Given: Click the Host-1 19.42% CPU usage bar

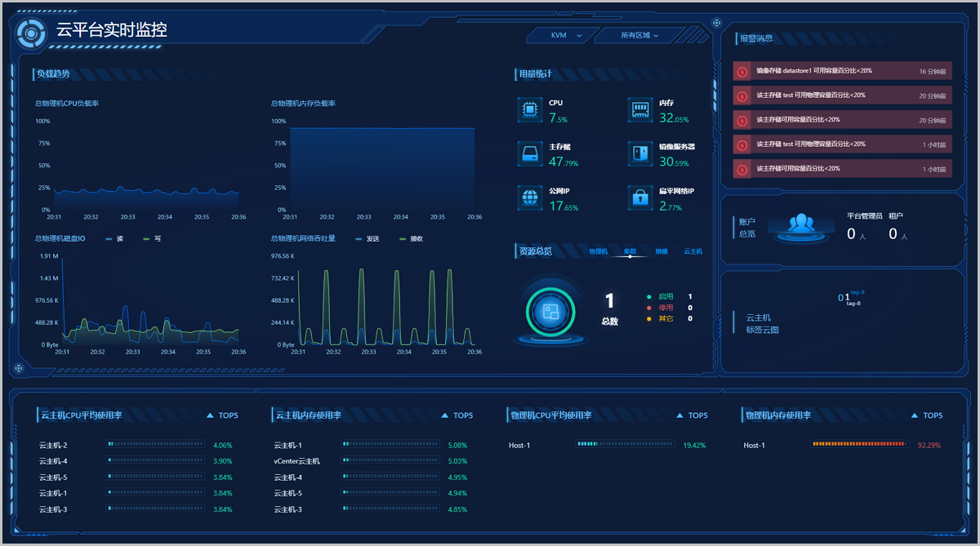Looking at the screenshot, I should click(x=625, y=445).
